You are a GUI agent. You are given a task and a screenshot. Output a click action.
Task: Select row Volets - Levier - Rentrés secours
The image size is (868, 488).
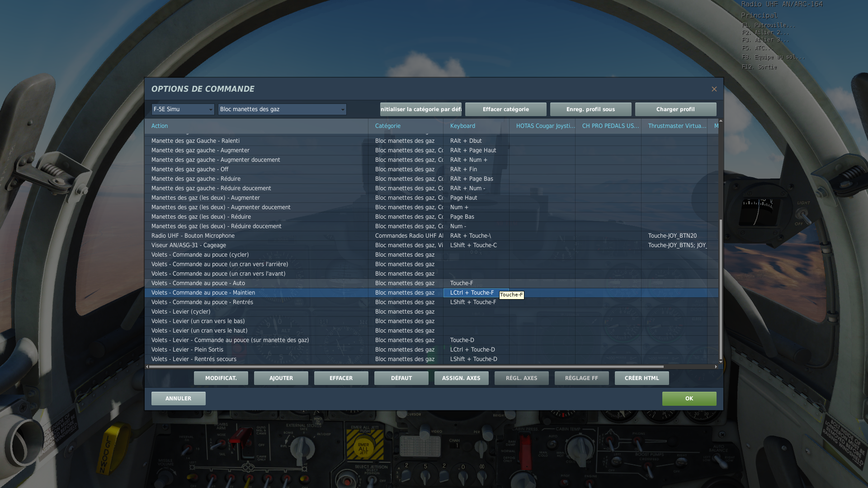pyautogui.click(x=431, y=359)
